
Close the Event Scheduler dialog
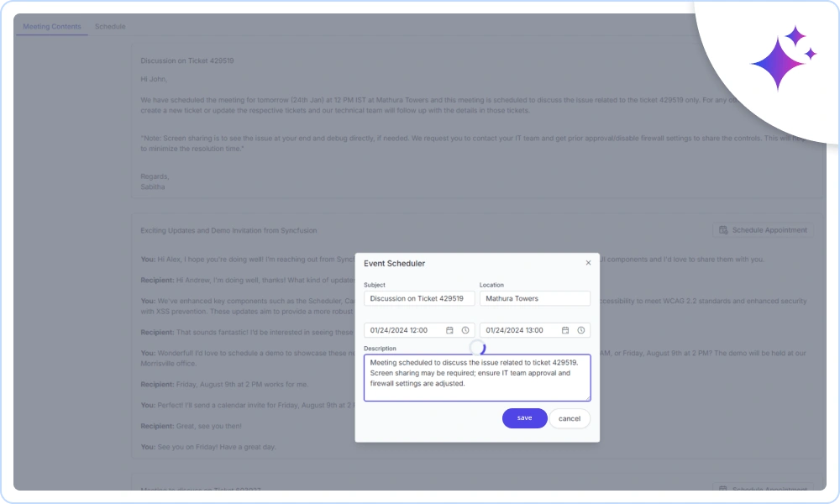[588, 263]
